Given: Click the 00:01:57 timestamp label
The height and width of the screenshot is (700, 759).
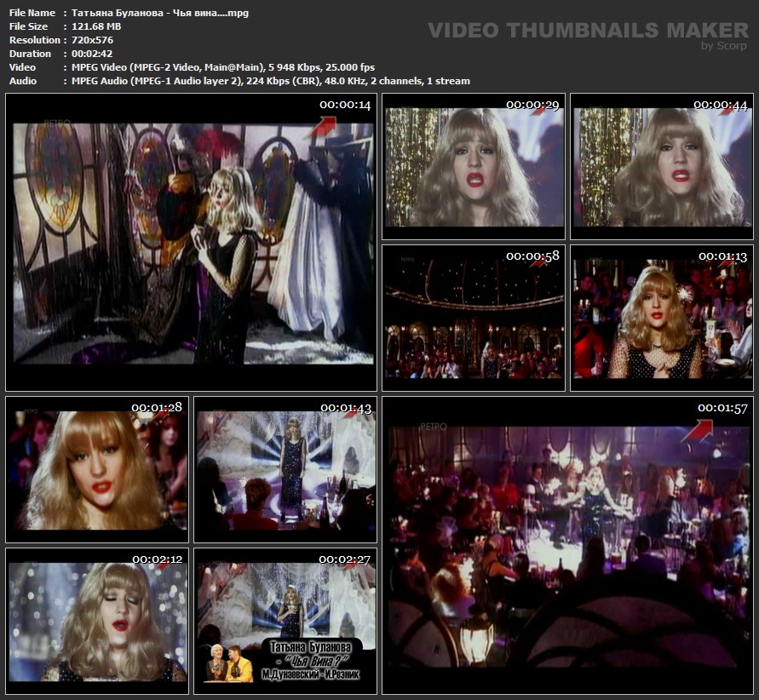Looking at the screenshot, I should (x=722, y=408).
